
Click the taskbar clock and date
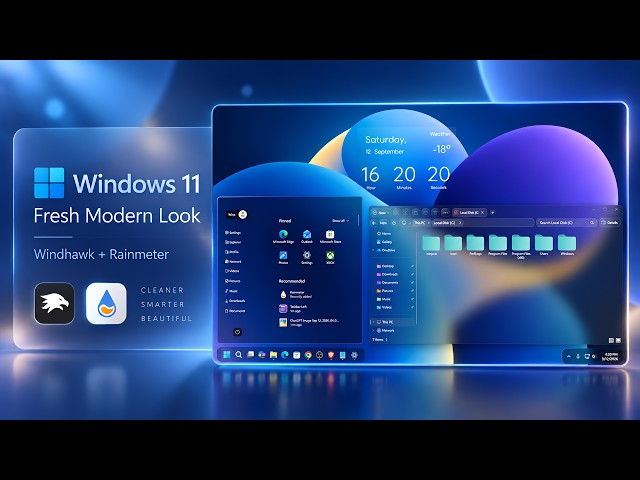610,356
